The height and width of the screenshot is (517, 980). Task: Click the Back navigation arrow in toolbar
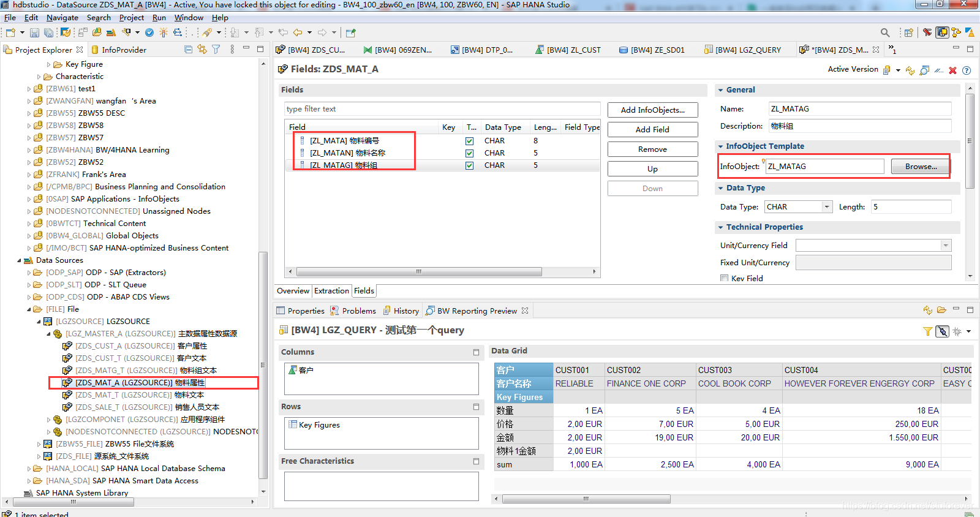[x=298, y=32]
